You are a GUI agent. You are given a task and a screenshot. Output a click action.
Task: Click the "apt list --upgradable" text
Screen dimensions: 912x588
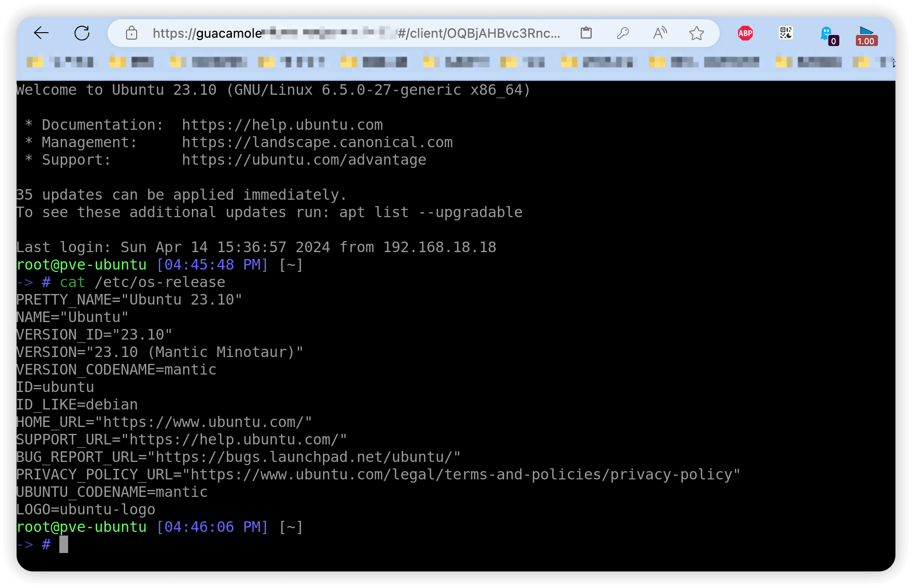[431, 212]
